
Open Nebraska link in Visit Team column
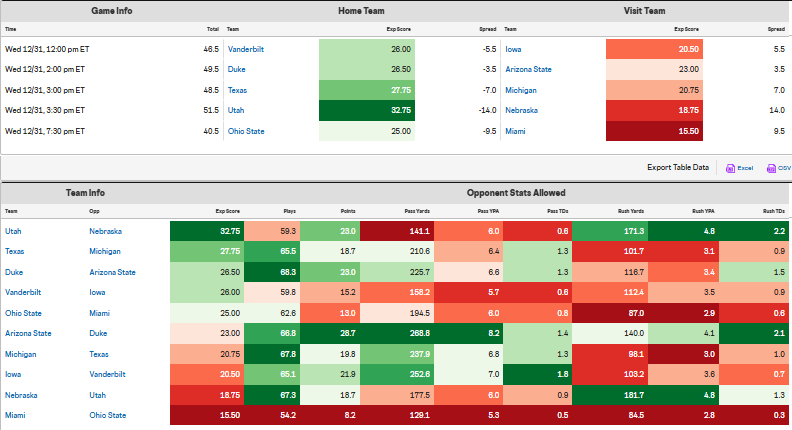[x=521, y=110]
